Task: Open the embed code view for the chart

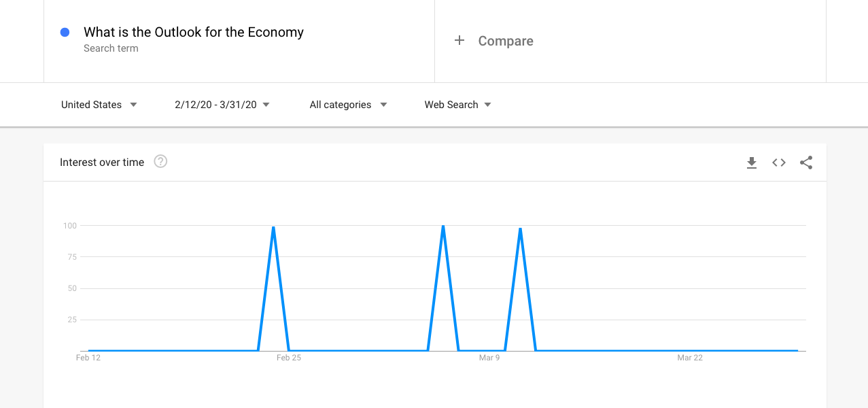Action: tap(778, 163)
